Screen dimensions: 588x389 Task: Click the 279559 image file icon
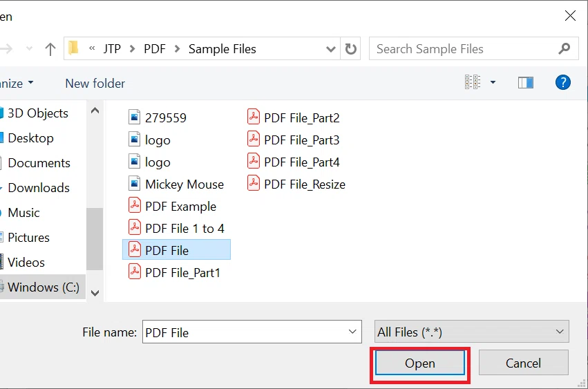[134, 117]
